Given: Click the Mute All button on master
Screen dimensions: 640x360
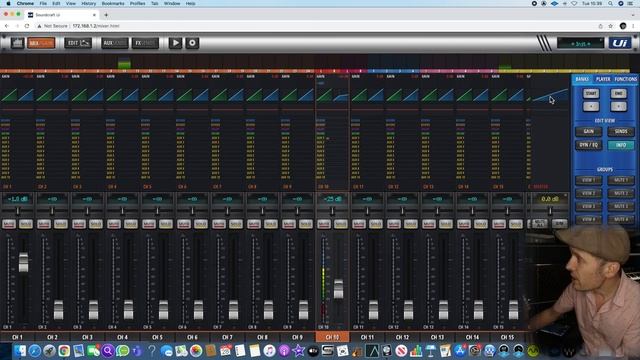Looking at the screenshot, I should [x=540, y=223].
